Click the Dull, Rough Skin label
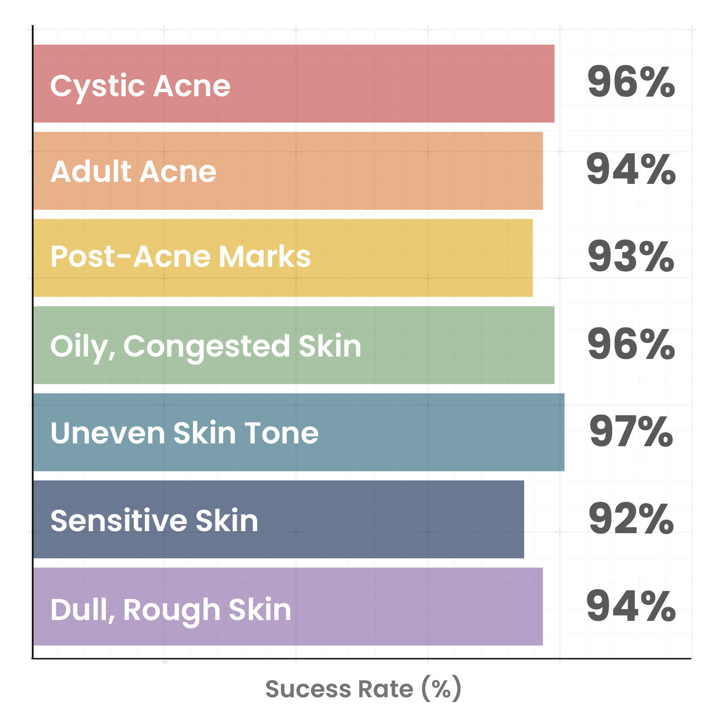This screenshot has width=728, height=728. (171, 610)
